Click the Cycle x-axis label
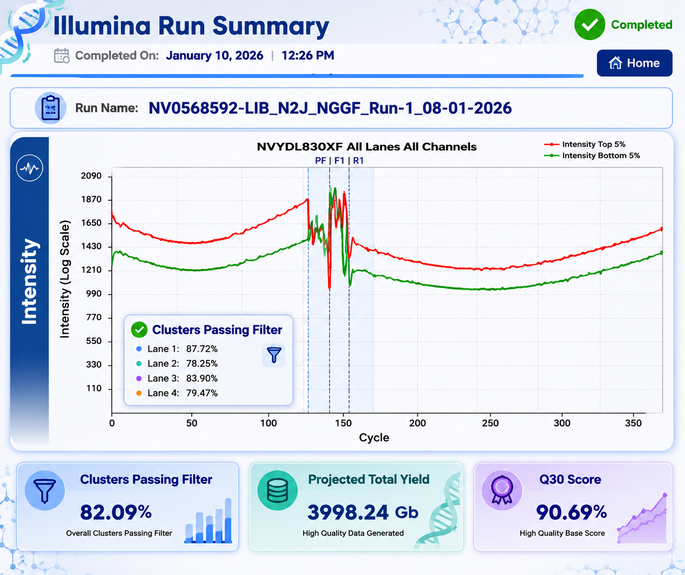The image size is (685, 575). point(374,438)
